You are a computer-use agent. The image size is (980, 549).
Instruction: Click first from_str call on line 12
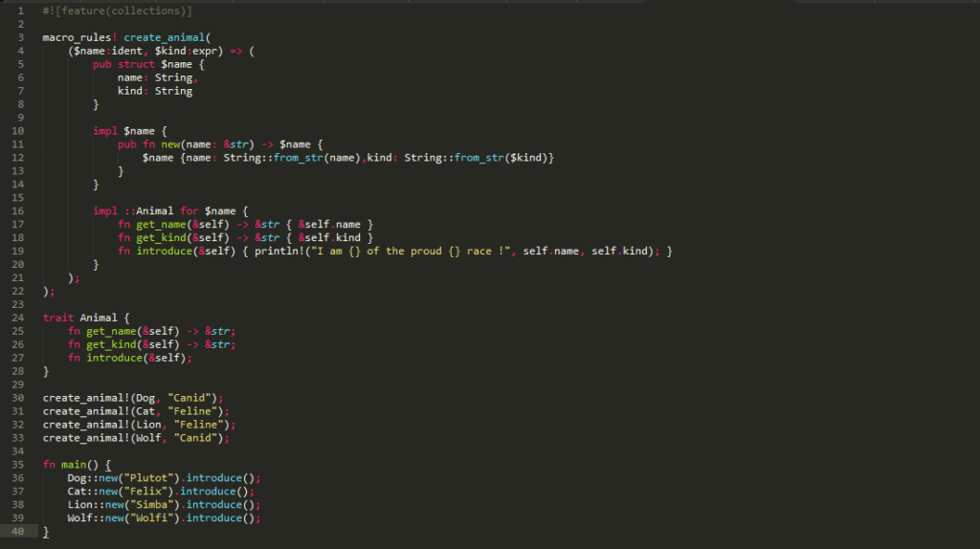(299, 158)
